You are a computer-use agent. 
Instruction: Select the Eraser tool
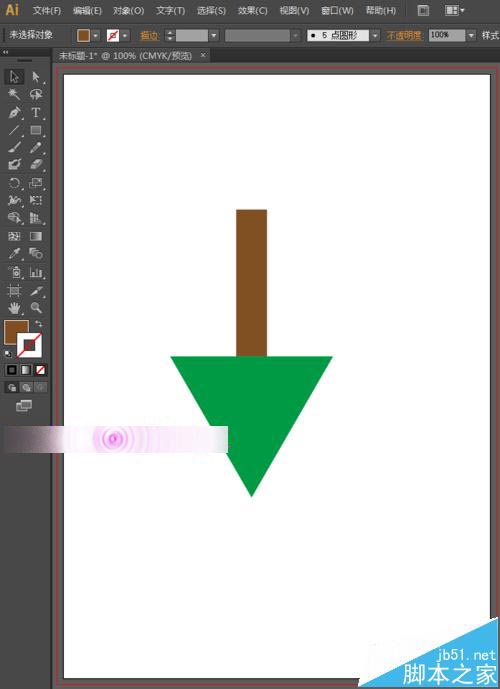click(36, 165)
